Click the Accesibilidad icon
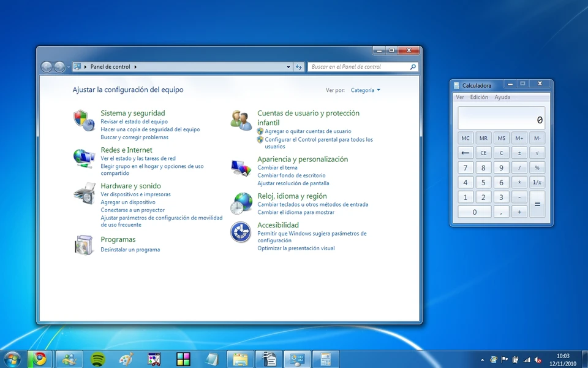 (241, 232)
